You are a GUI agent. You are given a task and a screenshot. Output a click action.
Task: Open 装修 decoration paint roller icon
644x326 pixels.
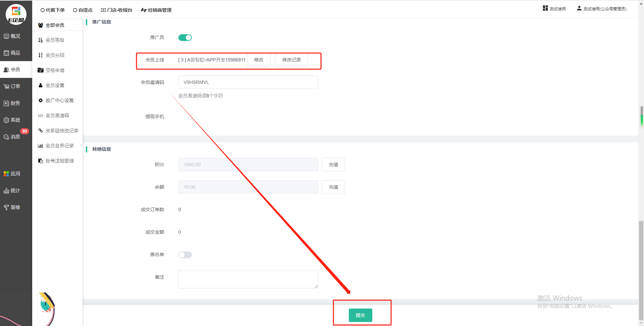pos(6,207)
